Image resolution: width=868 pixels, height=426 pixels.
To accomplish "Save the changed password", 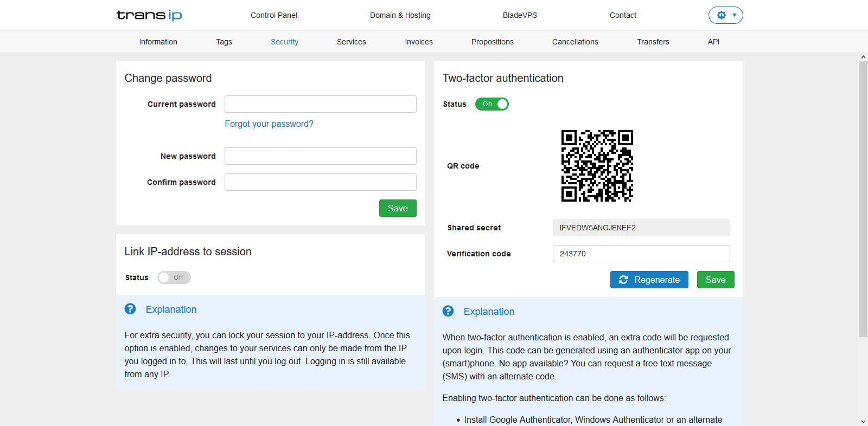I will pos(398,208).
